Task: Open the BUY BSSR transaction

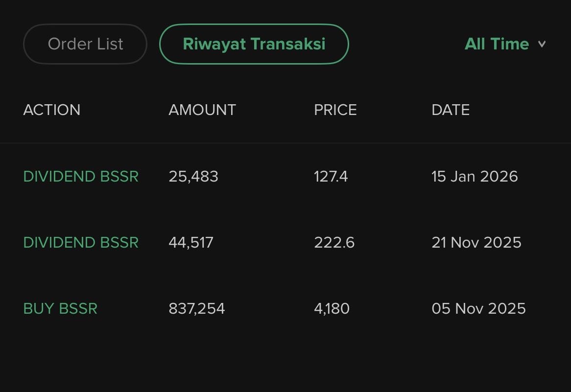Action: [60, 308]
